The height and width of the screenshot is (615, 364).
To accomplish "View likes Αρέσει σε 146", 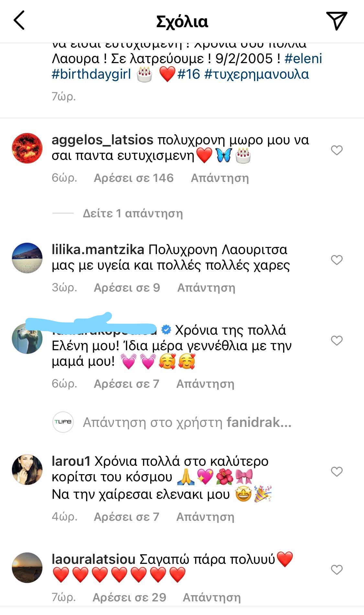I will click(134, 178).
